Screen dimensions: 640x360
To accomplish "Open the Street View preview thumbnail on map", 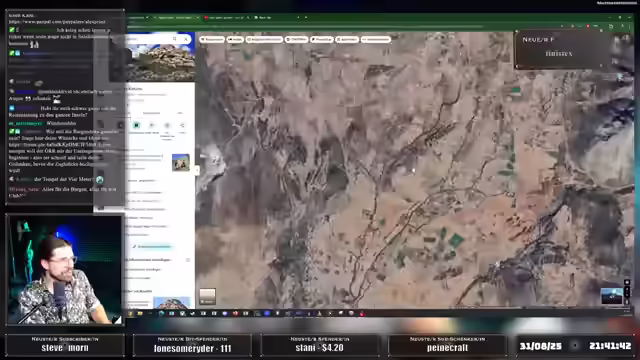I will (x=612, y=296).
